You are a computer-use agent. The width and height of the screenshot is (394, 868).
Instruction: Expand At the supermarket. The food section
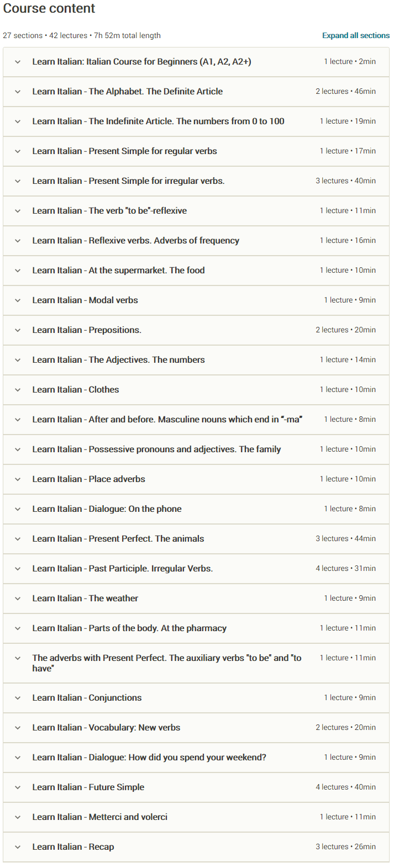[118, 271]
